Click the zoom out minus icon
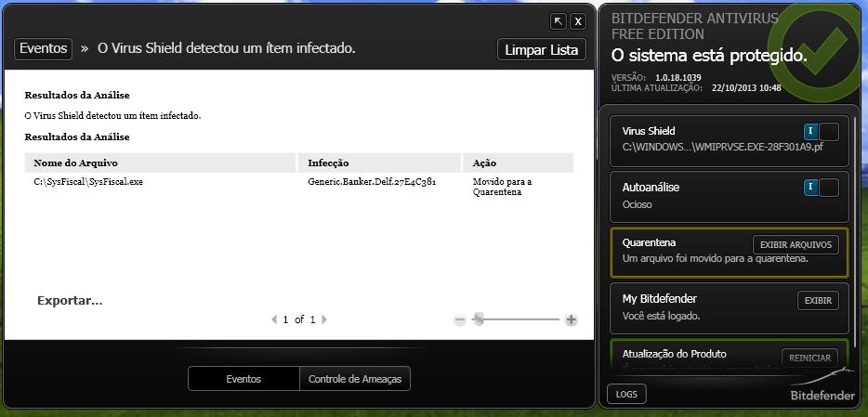868x417 pixels. 459,319
